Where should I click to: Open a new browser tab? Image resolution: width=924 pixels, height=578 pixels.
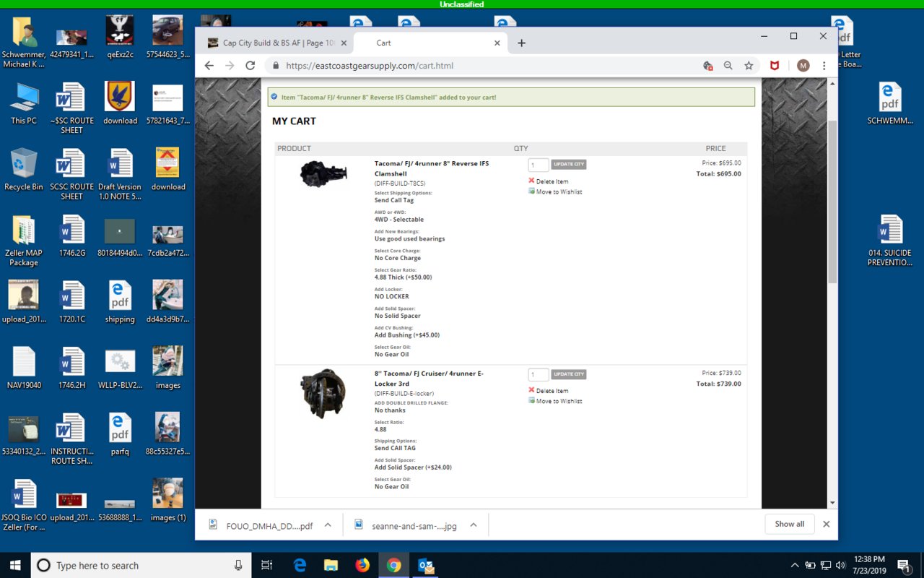click(x=521, y=43)
